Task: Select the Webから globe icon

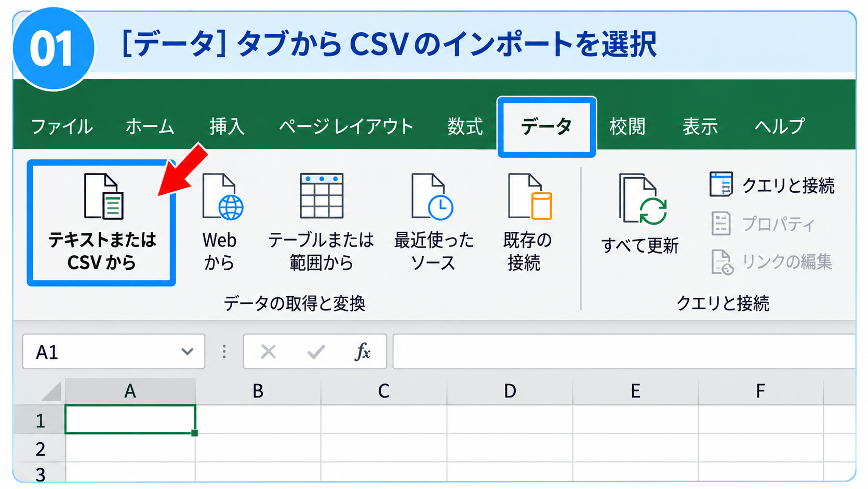Action: pos(223,196)
